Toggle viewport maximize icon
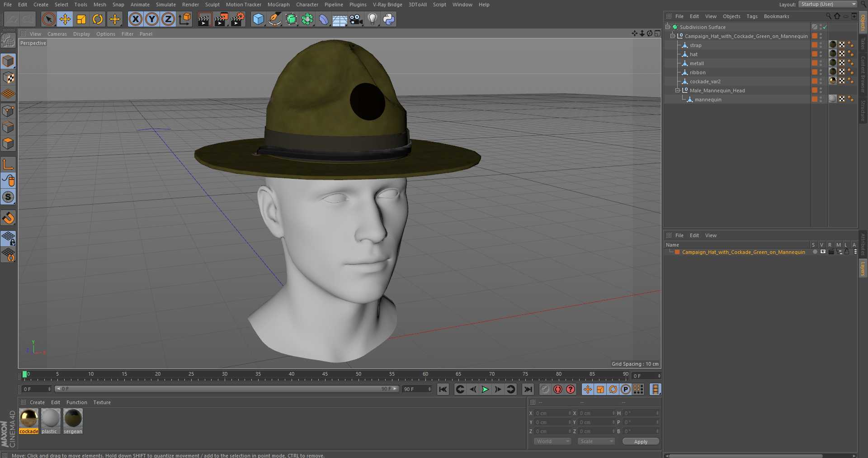 657,33
